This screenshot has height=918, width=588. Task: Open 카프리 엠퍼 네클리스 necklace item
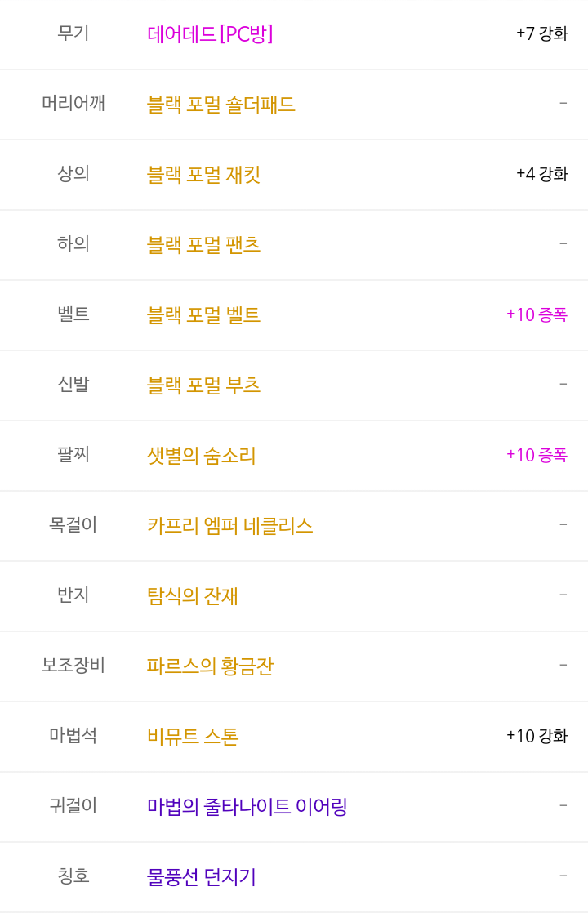(229, 526)
